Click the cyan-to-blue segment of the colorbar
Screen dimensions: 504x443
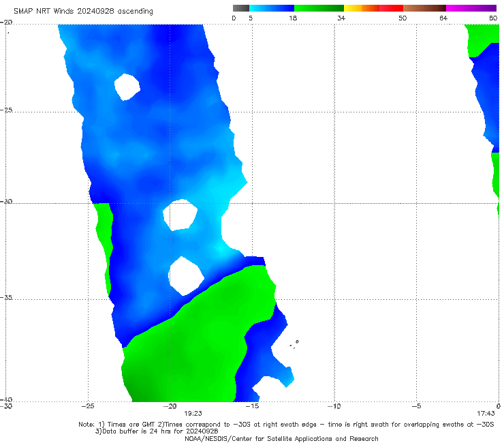[x=272, y=8]
